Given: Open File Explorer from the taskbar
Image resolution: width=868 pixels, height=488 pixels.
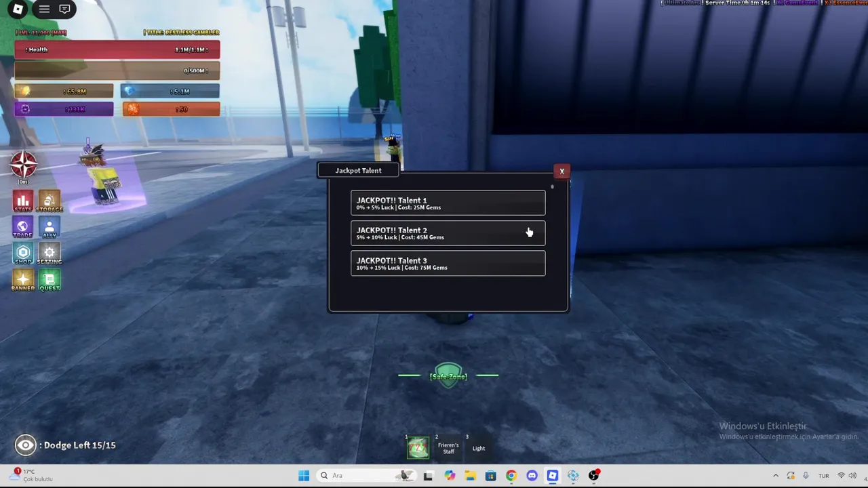Looking at the screenshot, I should coord(470,476).
